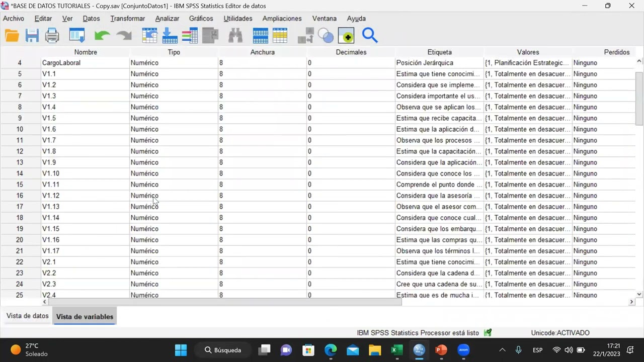
Task: Undo the last action with green arrow
Action: pyautogui.click(x=102, y=36)
